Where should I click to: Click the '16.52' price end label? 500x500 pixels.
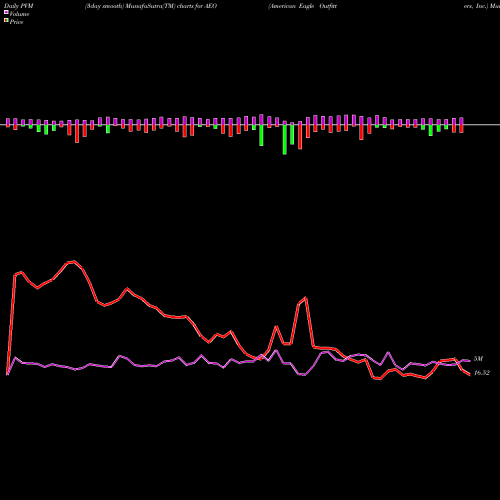482,373
